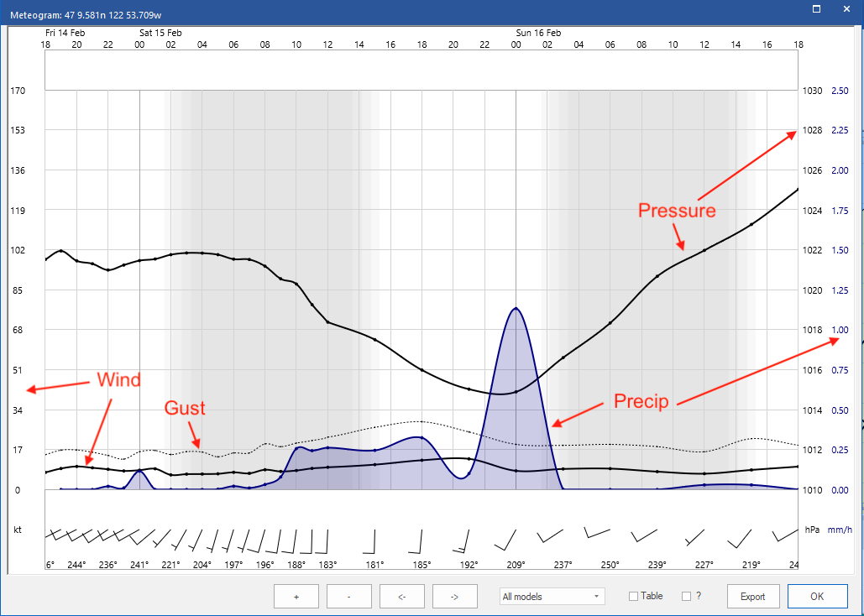Image resolution: width=864 pixels, height=616 pixels.
Task: Maximize the Meteogram window
Action: [x=815, y=9]
